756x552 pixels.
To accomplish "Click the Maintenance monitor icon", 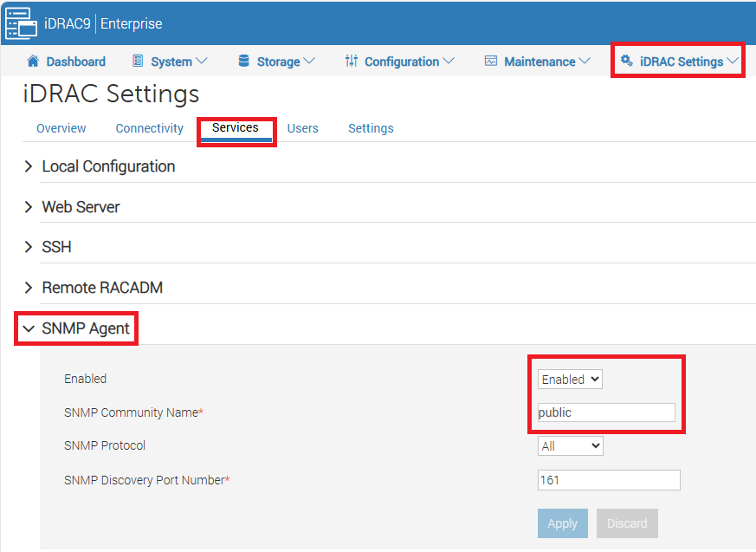I will 491,61.
